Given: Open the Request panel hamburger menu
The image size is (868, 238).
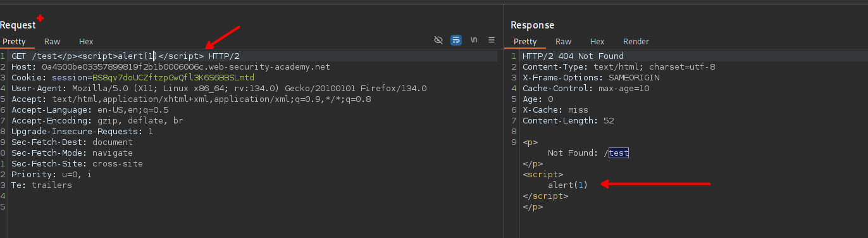Looking at the screenshot, I should [492, 41].
